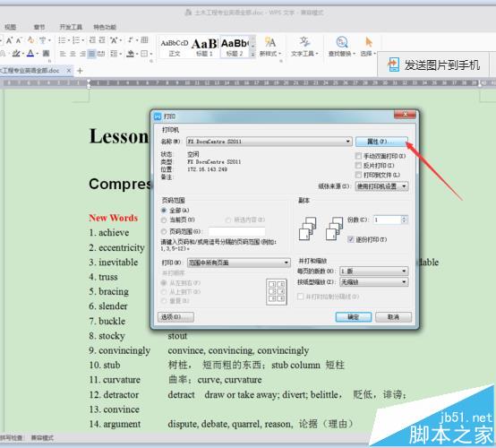Click the copies number input field
This screenshot has width=496, height=448.
pos(388,220)
